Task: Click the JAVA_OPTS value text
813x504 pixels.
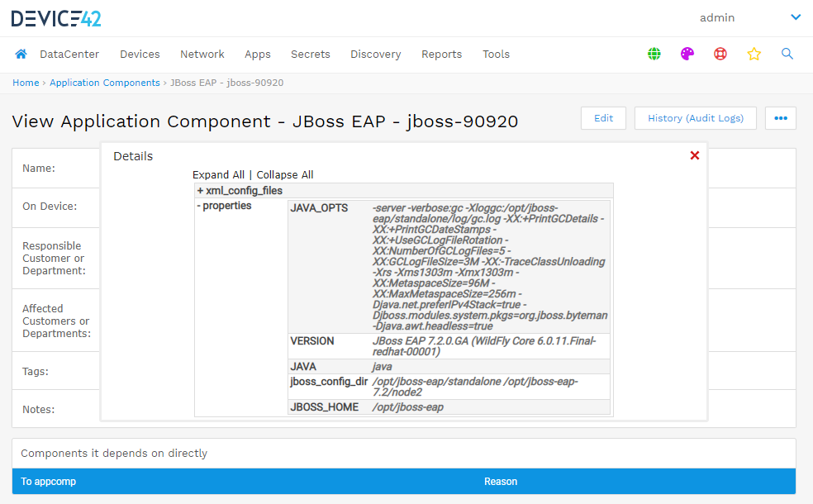Action: pyautogui.click(x=490, y=267)
